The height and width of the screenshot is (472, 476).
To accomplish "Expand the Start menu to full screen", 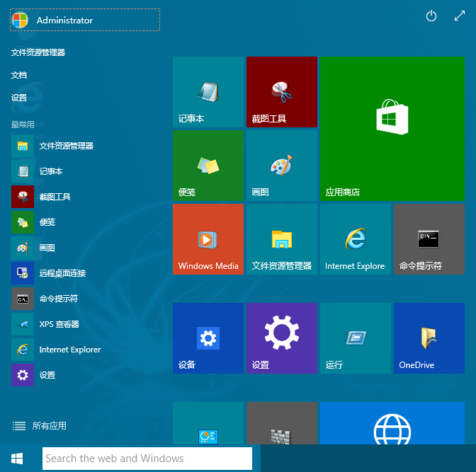I will click(459, 16).
